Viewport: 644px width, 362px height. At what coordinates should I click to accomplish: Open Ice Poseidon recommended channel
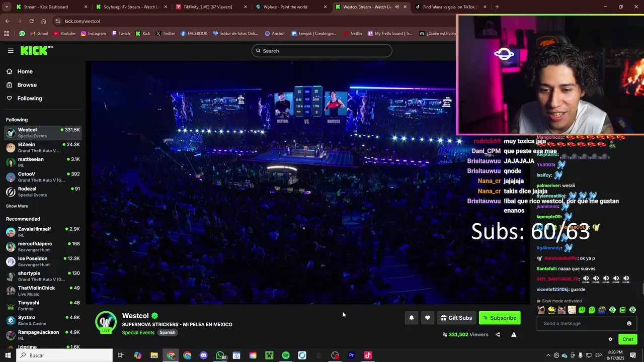tap(43, 261)
